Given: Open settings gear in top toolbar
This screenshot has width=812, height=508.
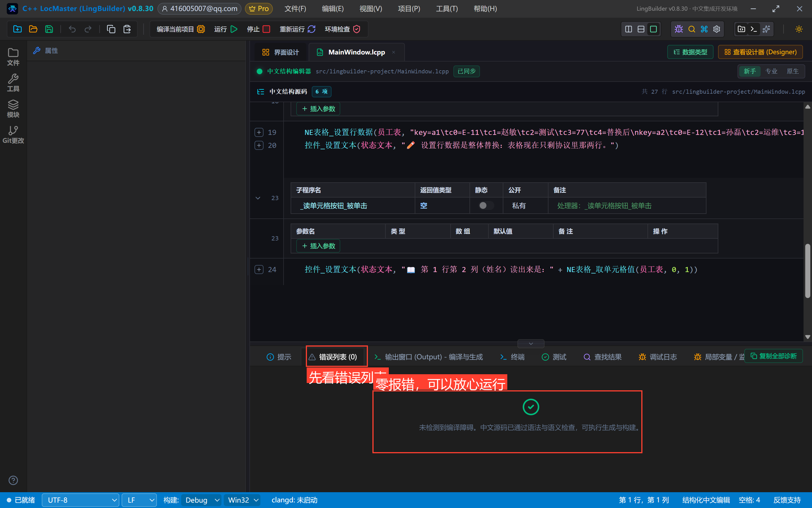Looking at the screenshot, I should coord(717,29).
